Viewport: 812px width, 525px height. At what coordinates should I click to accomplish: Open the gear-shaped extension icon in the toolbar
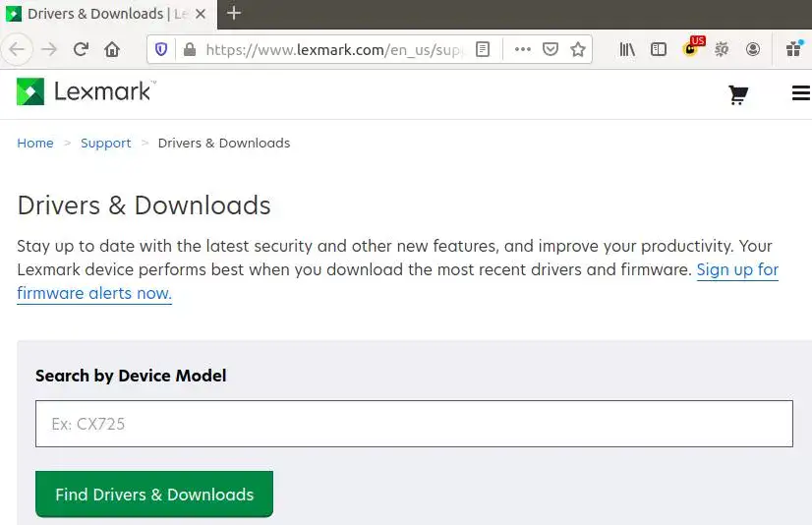[x=722, y=50]
